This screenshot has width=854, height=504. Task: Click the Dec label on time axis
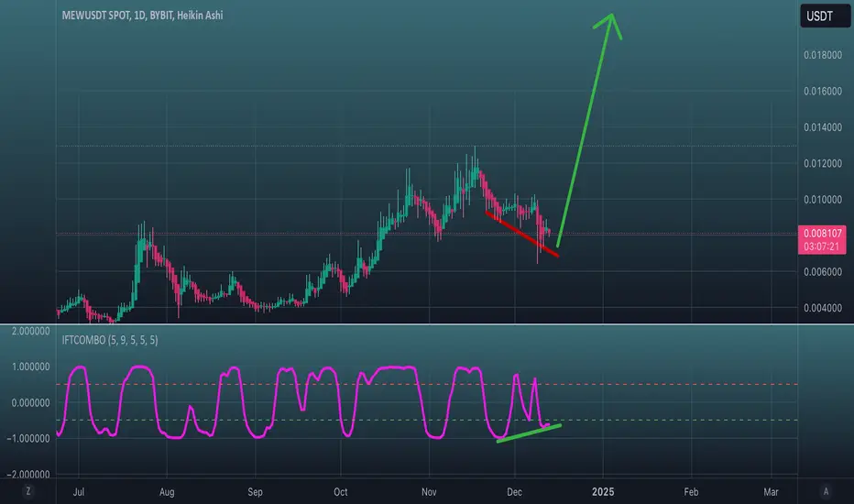(514, 491)
